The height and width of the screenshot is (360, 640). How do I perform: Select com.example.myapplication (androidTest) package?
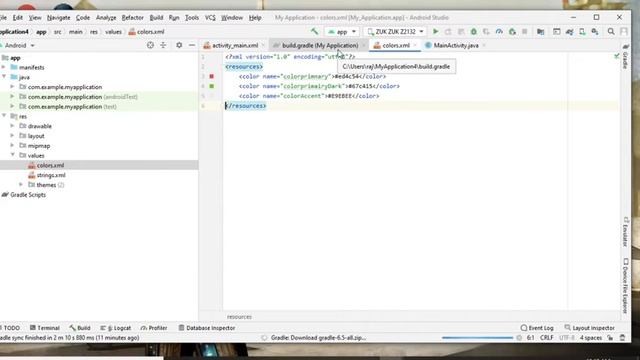tap(82, 97)
